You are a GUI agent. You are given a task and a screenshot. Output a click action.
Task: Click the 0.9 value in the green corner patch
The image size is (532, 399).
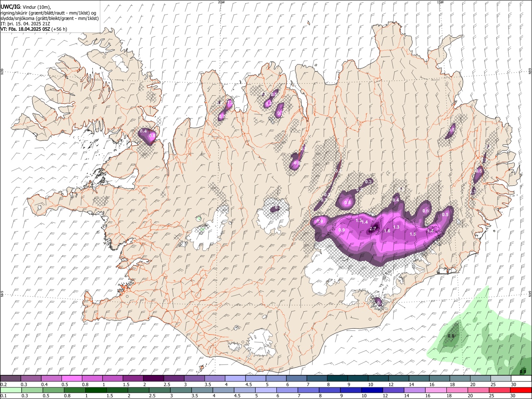523,372
